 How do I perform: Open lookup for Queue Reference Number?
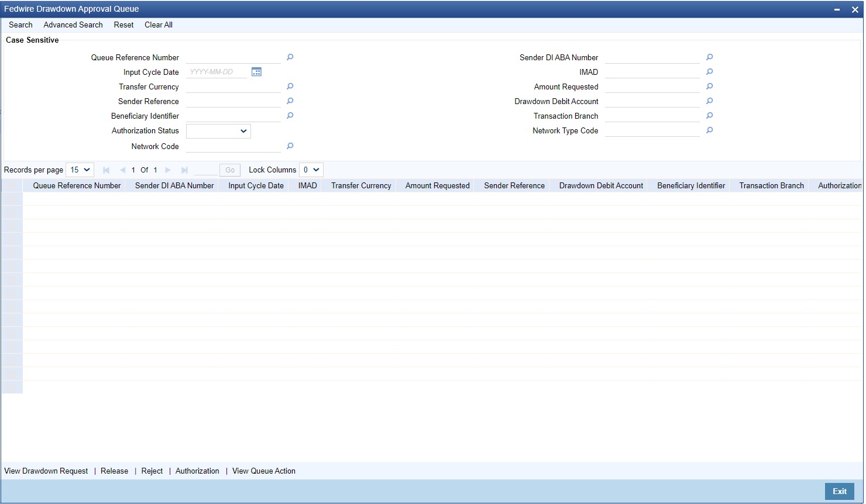(290, 57)
